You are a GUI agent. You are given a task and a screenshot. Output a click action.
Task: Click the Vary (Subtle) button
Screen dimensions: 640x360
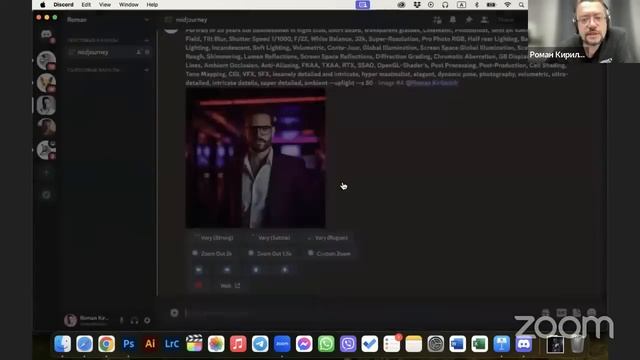tap(271, 238)
